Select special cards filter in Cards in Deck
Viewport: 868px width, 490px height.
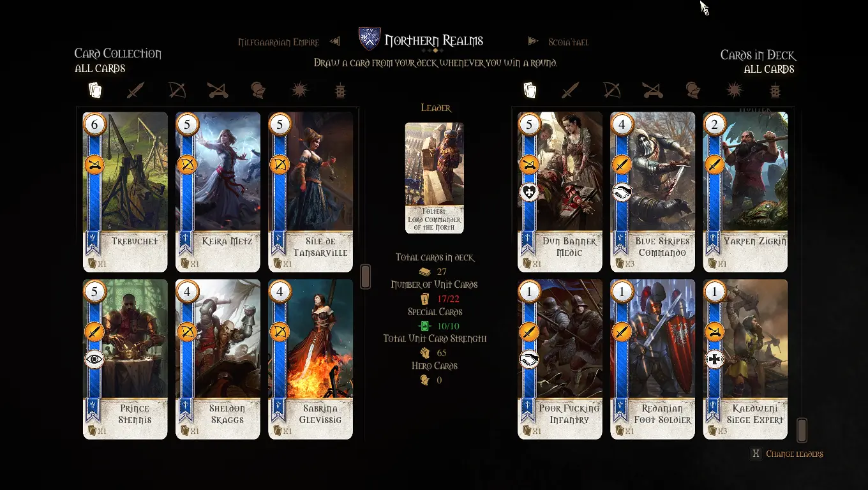pos(775,90)
